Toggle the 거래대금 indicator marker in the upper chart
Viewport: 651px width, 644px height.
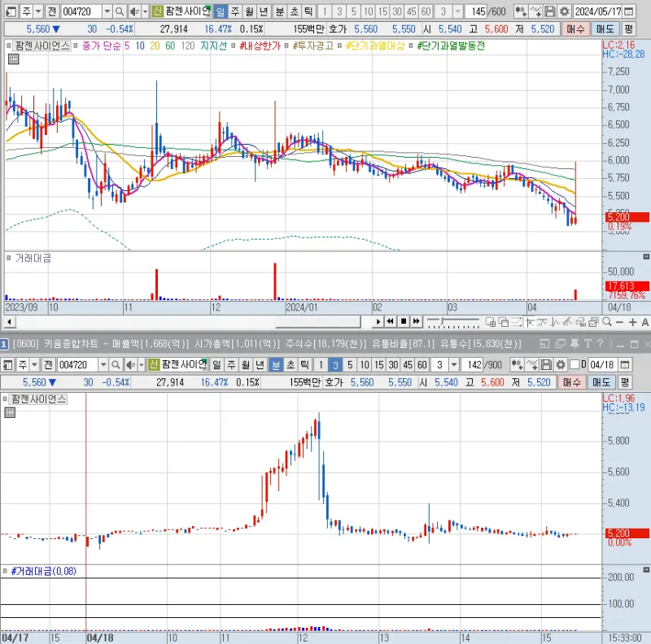coord(9,258)
